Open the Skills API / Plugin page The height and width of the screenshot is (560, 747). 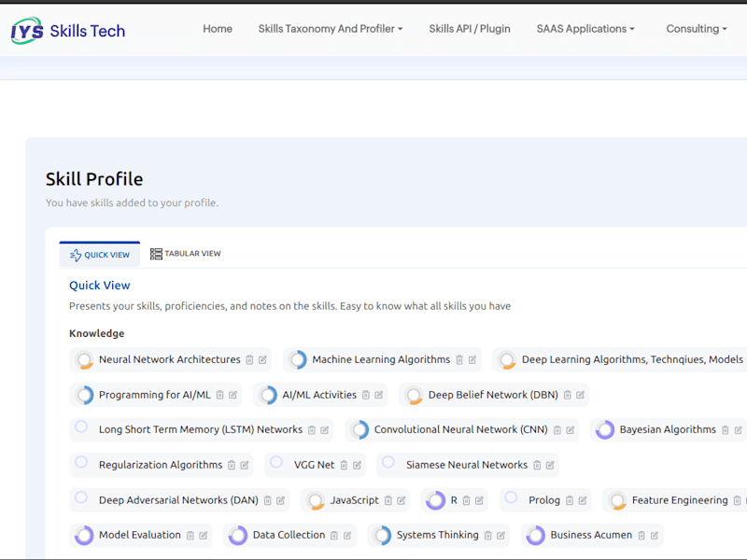point(470,29)
